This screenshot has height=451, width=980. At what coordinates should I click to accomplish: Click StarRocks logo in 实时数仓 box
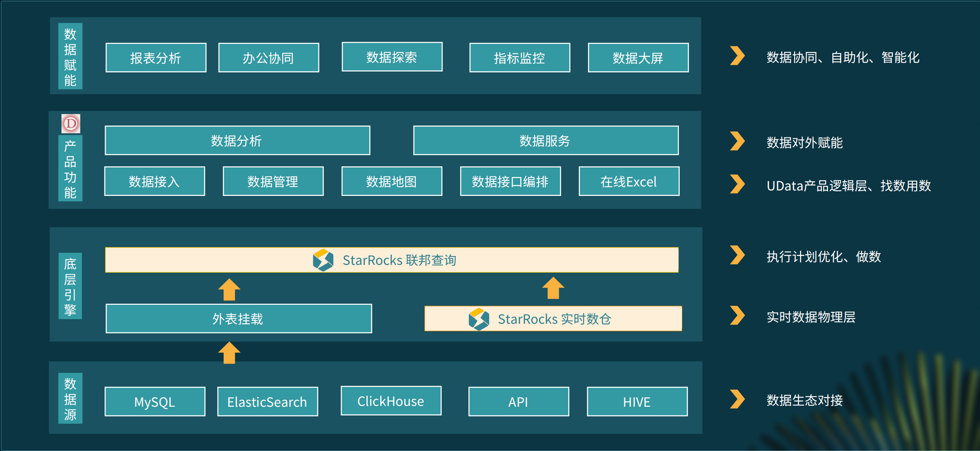pyautogui.click(x=479, y=319)
